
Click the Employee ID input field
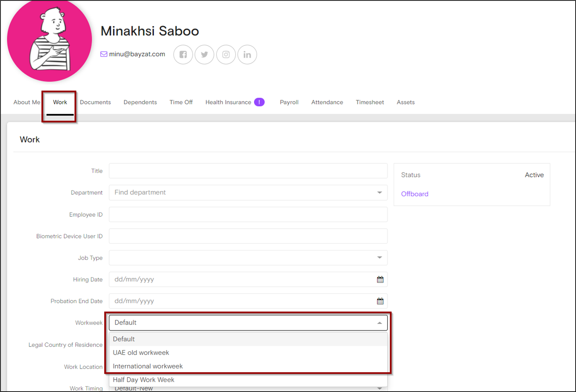point(248,215)
